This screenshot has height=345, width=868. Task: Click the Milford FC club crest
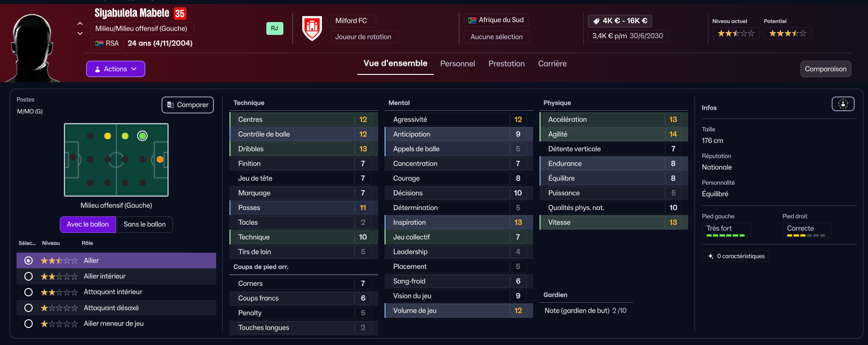pyautogui.click(x=312, y=28)
